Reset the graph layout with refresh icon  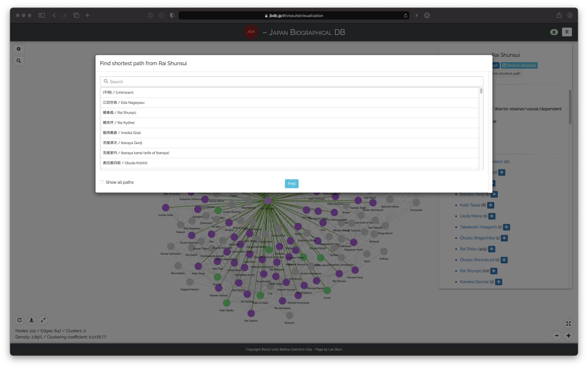(x=20, y=320)
